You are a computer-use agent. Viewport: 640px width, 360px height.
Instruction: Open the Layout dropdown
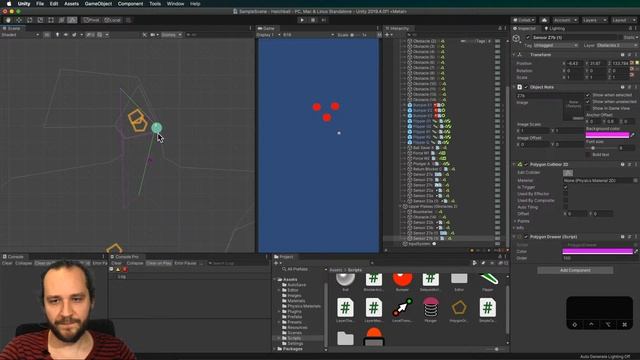[x=624, y=20]
